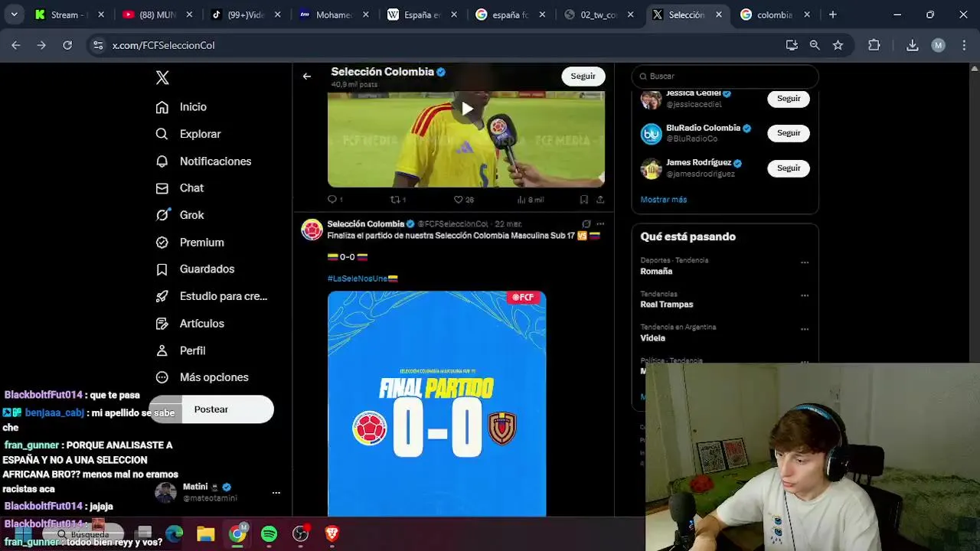Open the Videla trend options menu
The width and height of the screenshot is (980, 551).
(x=805, y=329)
